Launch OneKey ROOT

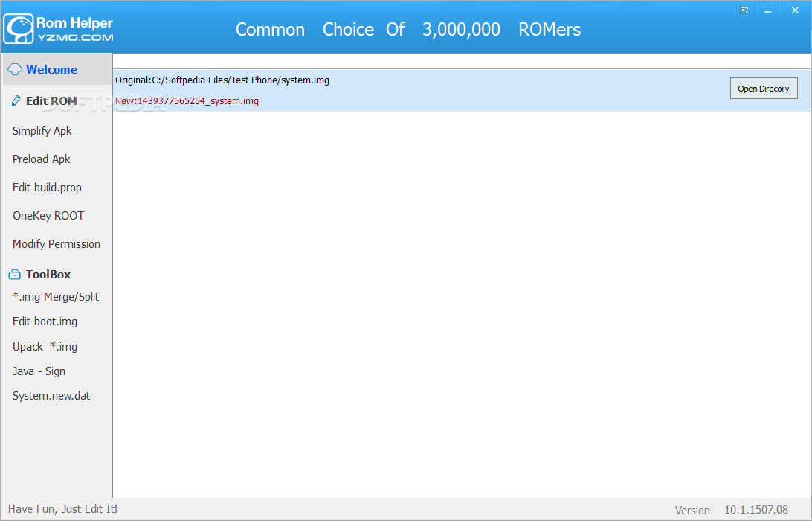(48, 216)
